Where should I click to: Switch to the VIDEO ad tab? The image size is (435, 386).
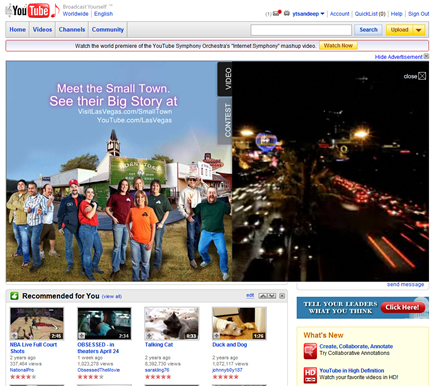[x=225, y=79]
